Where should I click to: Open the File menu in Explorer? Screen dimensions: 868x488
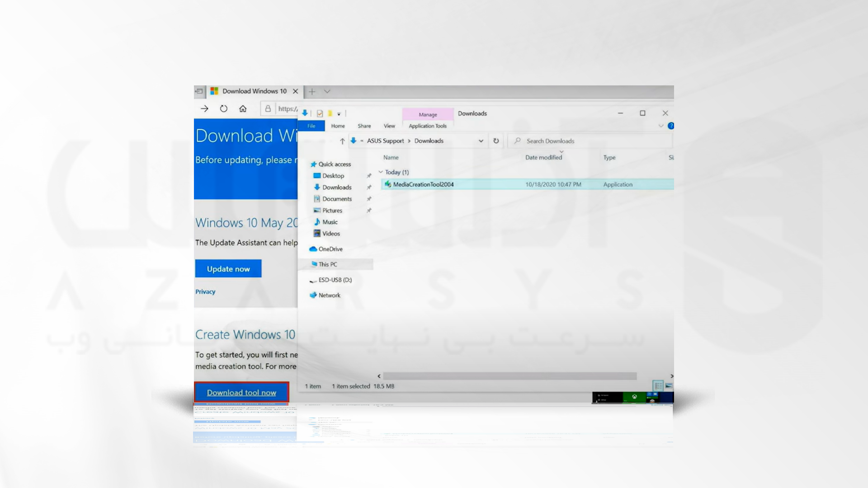(x=311, y=126)
